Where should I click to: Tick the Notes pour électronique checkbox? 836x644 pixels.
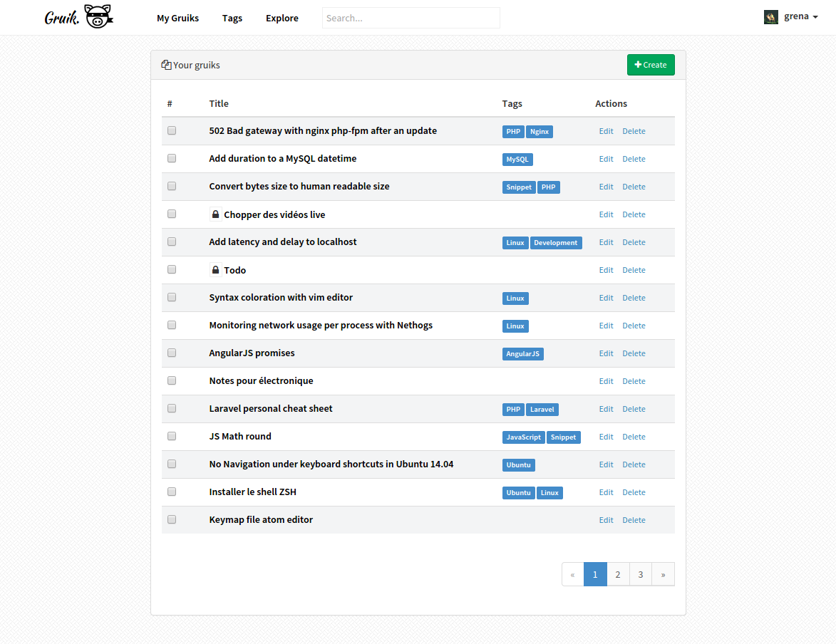(x=172, y=380)
